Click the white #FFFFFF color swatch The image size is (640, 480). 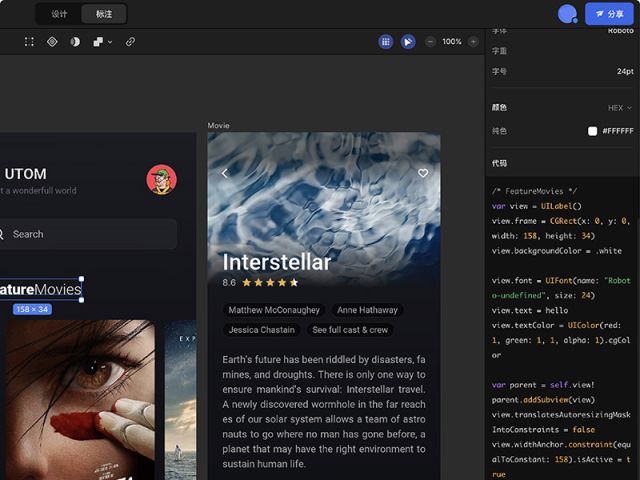coord(592,131)
